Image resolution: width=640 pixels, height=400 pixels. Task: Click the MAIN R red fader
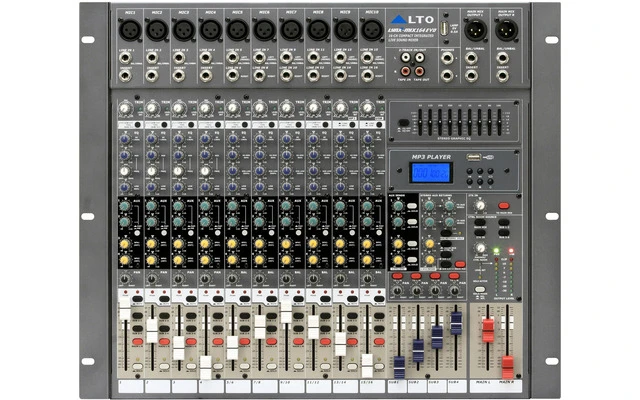(x=507, y=367)
